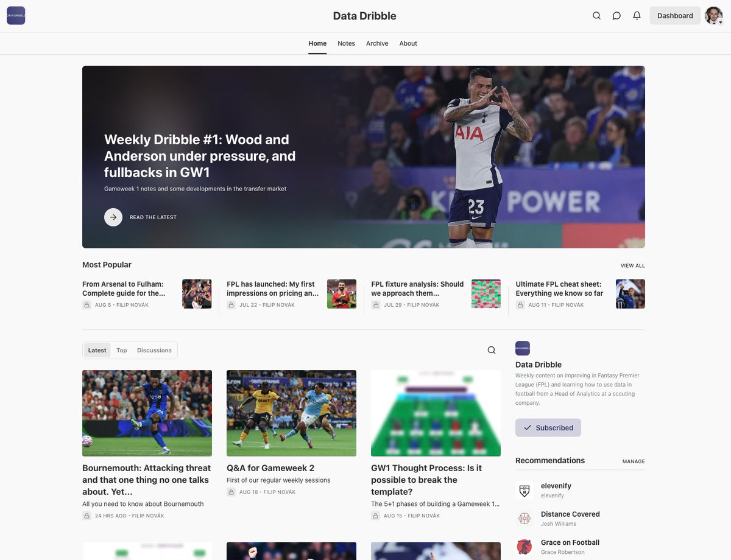
Task: Click the Gameweek 1 notes hero subtitle
Action: (195, 189)
